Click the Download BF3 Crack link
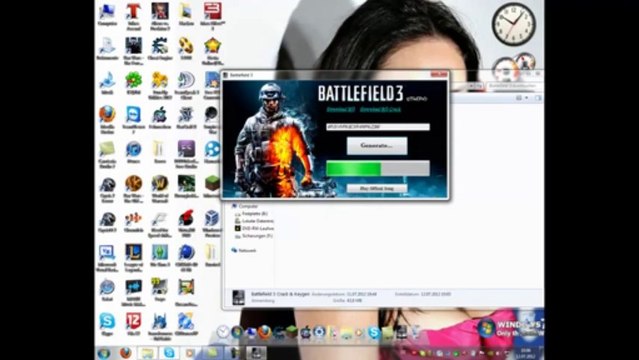 tap(380, 109)
